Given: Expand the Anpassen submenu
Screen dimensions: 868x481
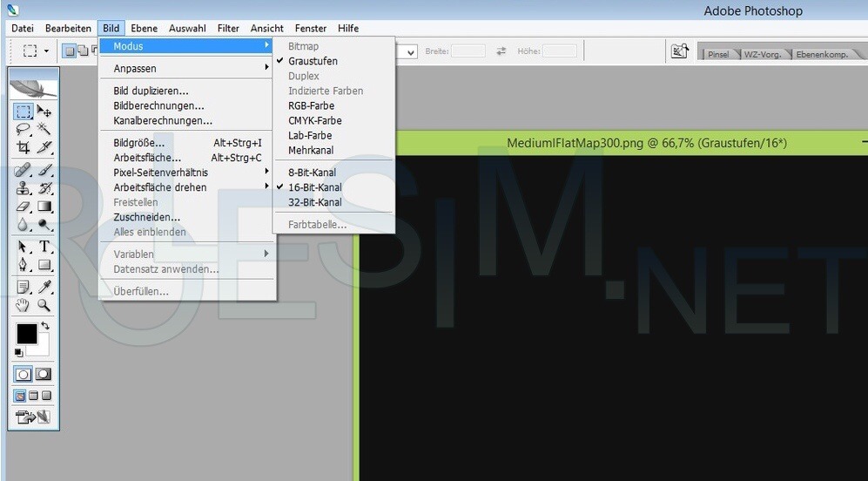Looking at the screenshot, I should point(187,69).
